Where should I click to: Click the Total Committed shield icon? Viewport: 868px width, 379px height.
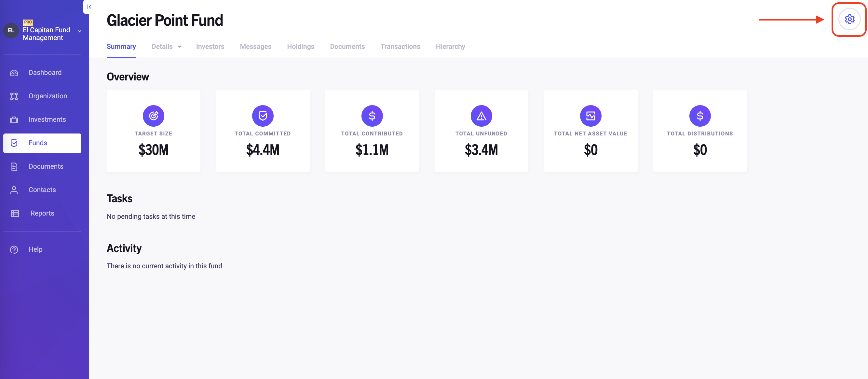[263, 116]
